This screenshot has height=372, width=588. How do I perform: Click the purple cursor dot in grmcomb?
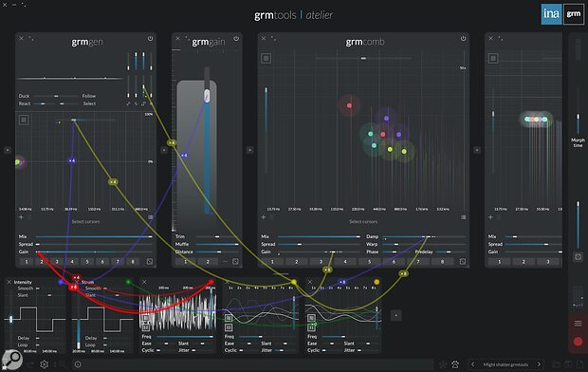(x=386, y=119)
